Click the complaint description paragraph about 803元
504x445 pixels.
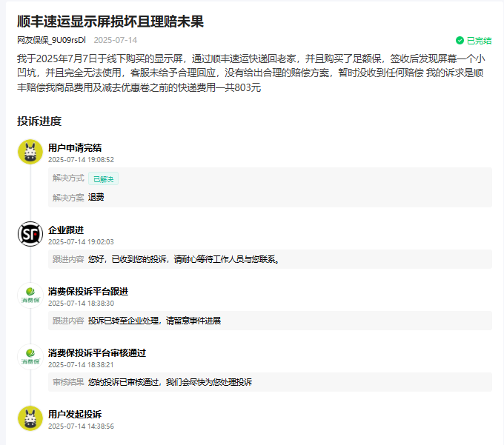251,73
